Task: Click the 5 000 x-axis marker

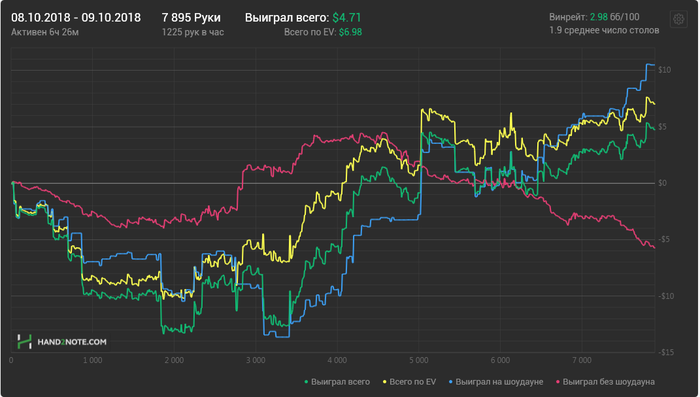Action: [x=419, y=360]
